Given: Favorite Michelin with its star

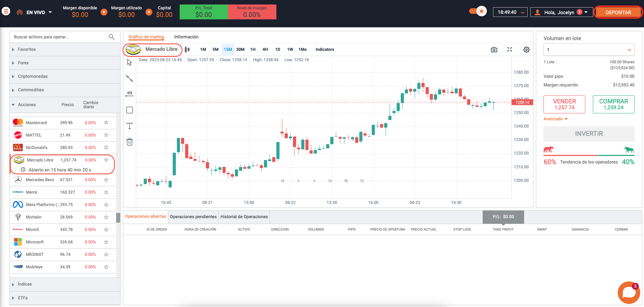Looking at the screenshot, I should coord(106,217).
